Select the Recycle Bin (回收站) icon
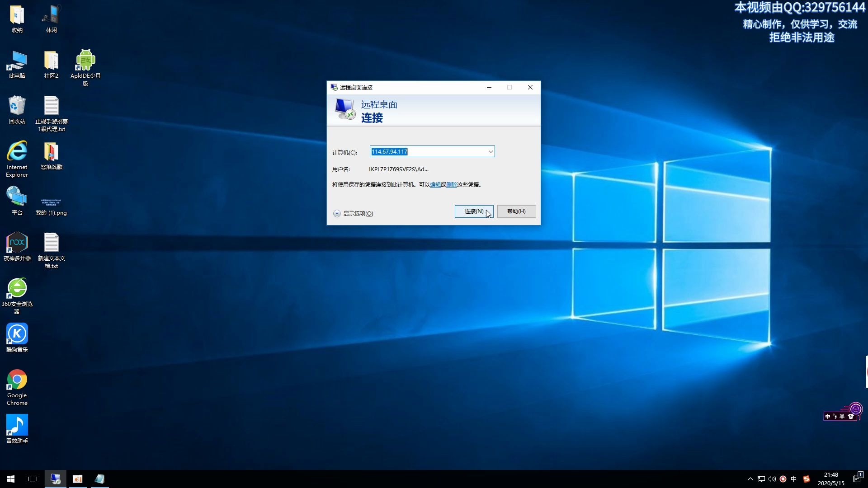868x488 pixels. [x=17, y=107]
